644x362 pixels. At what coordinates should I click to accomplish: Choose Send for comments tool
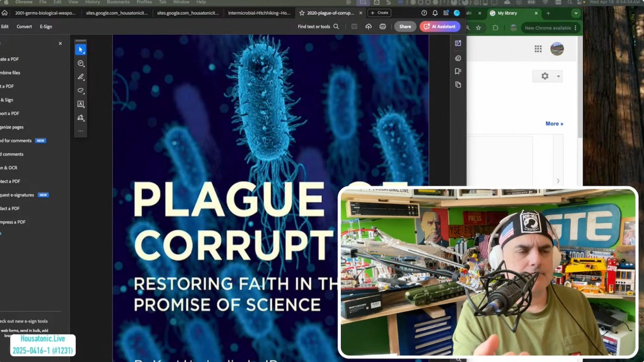point(23,141)
